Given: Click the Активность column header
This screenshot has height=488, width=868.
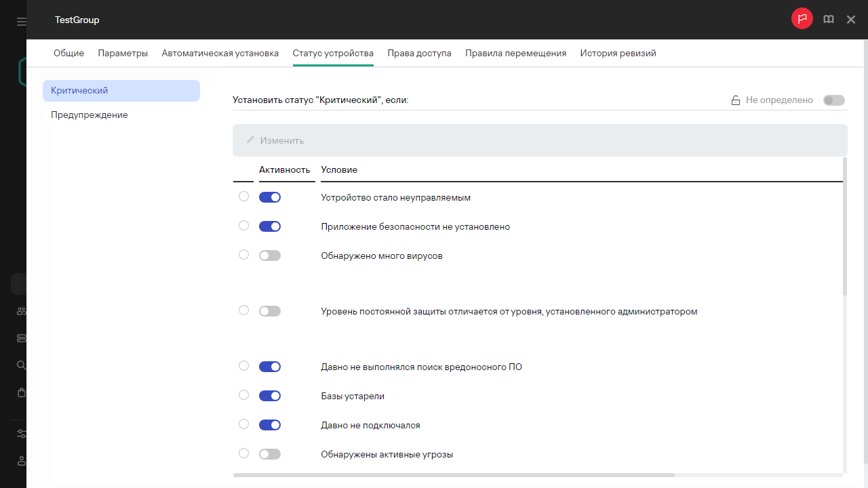Looking at the screenshot, I should [285, 169].
